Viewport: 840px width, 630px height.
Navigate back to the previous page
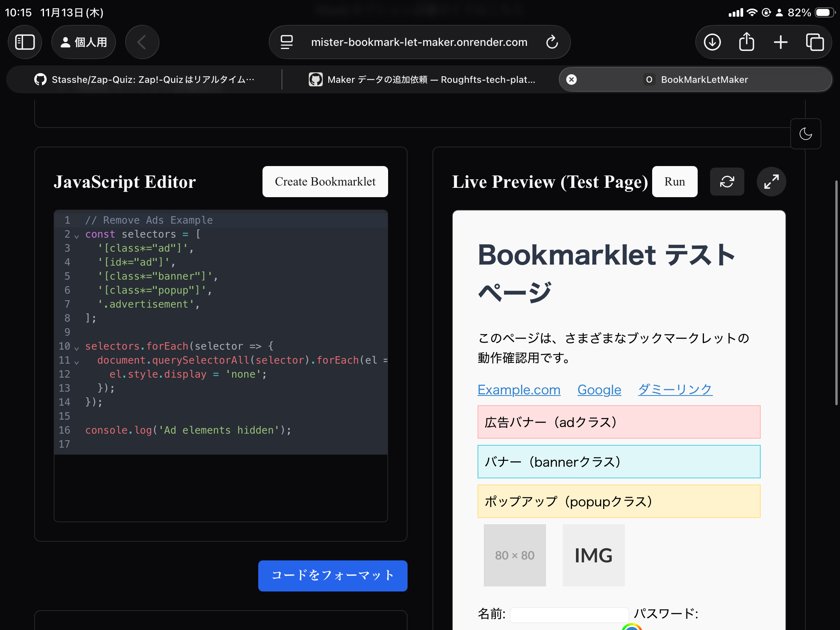pos(142,42)
